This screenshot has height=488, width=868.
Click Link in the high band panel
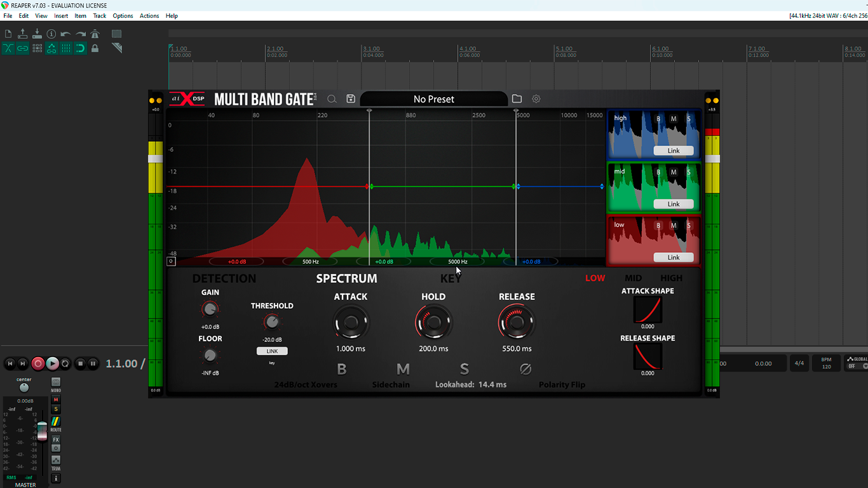click(674, 151)
